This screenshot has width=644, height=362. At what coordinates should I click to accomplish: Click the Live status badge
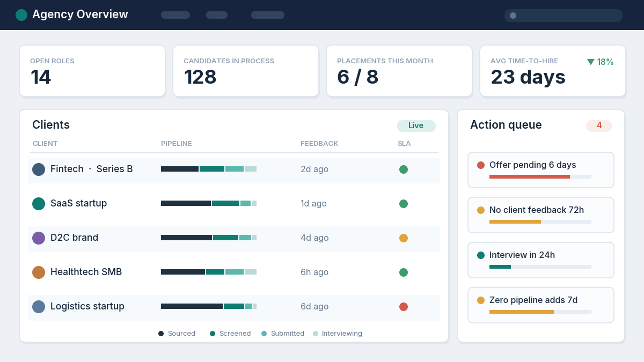(x=416, y=126)
